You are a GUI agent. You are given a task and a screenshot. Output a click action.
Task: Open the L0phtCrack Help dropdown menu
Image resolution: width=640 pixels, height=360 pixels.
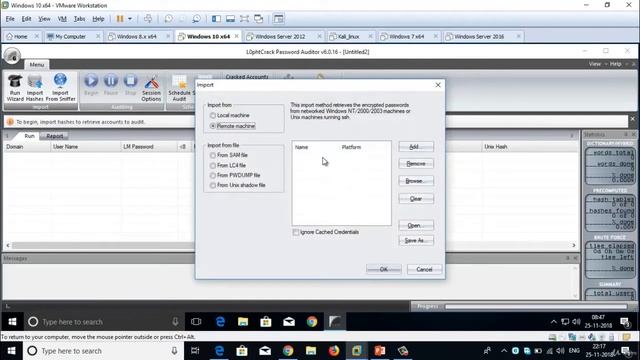pos(617,64)
